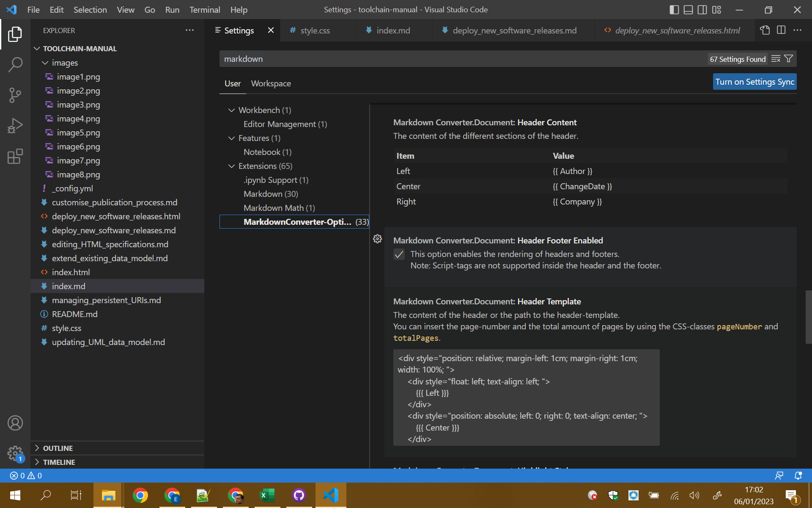The height and width of the screenshot is (508, 812).
Task: Select Markdown Math settings category
Action: (x=279, y=208)
